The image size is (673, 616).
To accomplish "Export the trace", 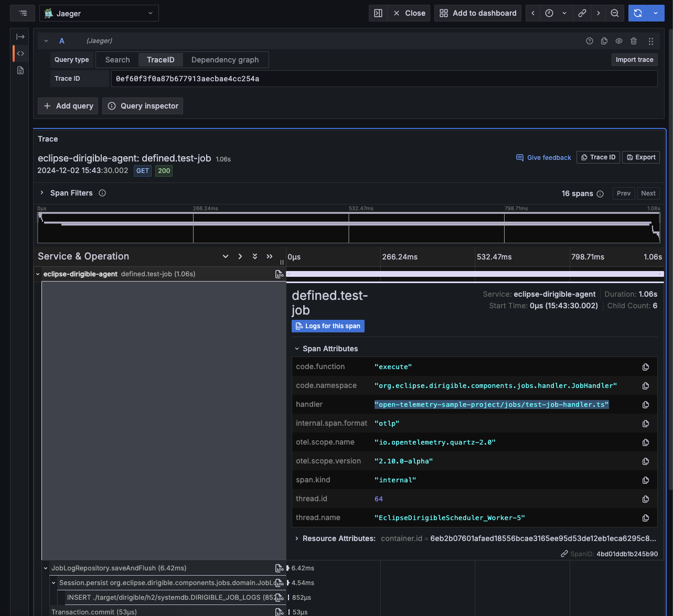I will click(x=641, y=157).
